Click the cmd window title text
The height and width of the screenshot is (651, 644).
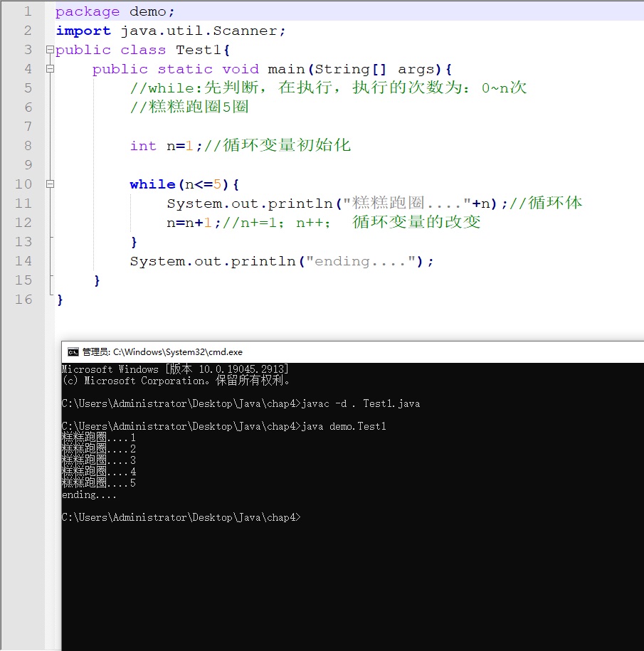(162, 352)
